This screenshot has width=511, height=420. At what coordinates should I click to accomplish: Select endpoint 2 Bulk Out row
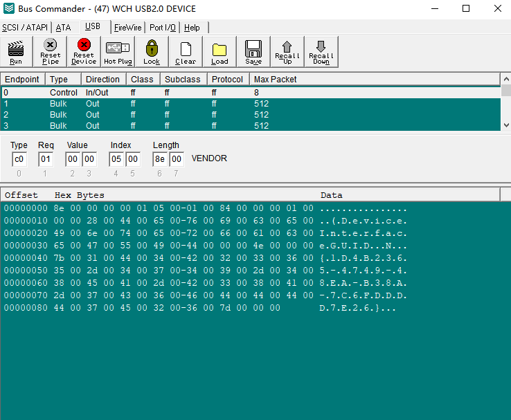pos(251,115)
